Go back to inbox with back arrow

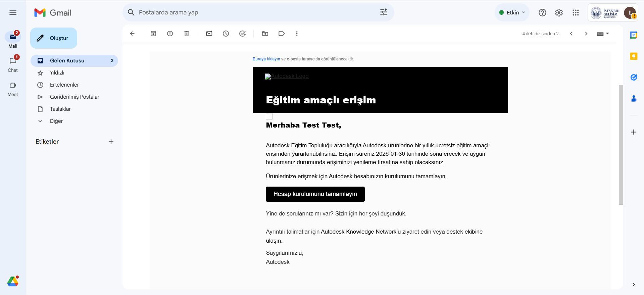tap(132, 34)
